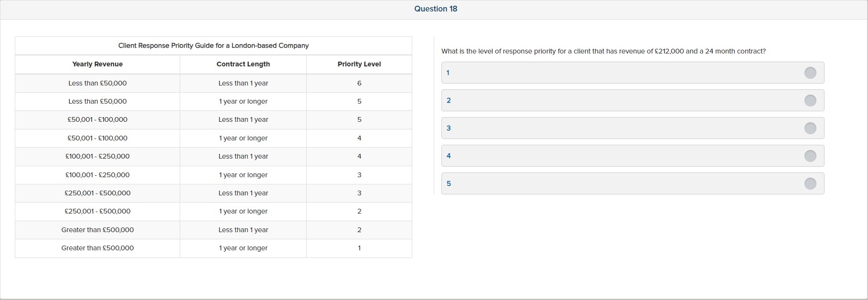This screenshot has height=300, width=868.
Task: Click the 'Priority Level' column header
Action: (359, 64)
